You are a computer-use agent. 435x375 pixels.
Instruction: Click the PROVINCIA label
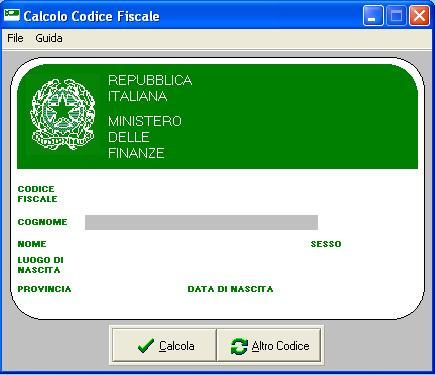coord(44,289)
